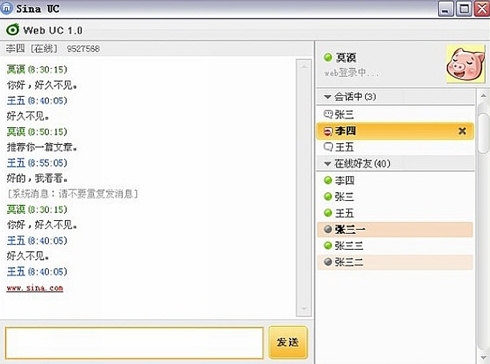Click the message 好的，我看看。
This screenshot has width=490, height=364.
tap(37, 178)
